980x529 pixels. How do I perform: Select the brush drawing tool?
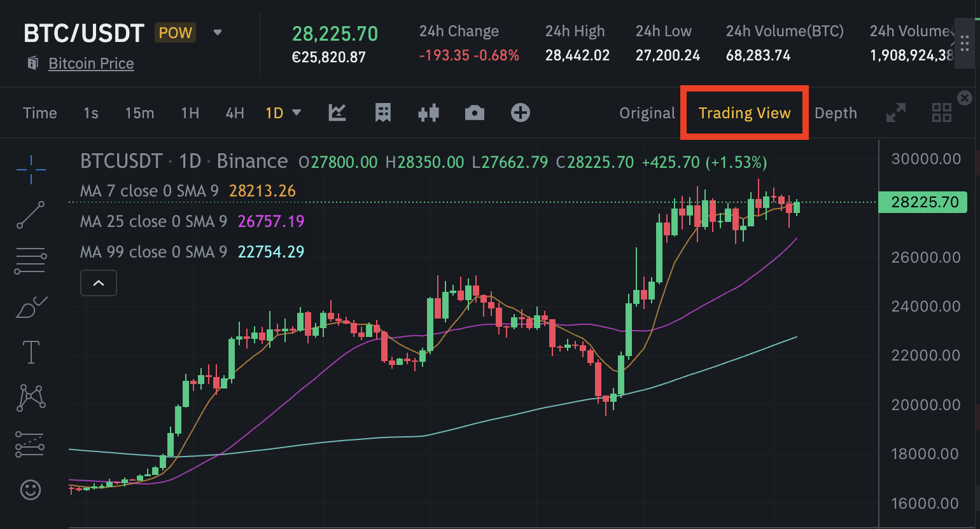point(31,306)
